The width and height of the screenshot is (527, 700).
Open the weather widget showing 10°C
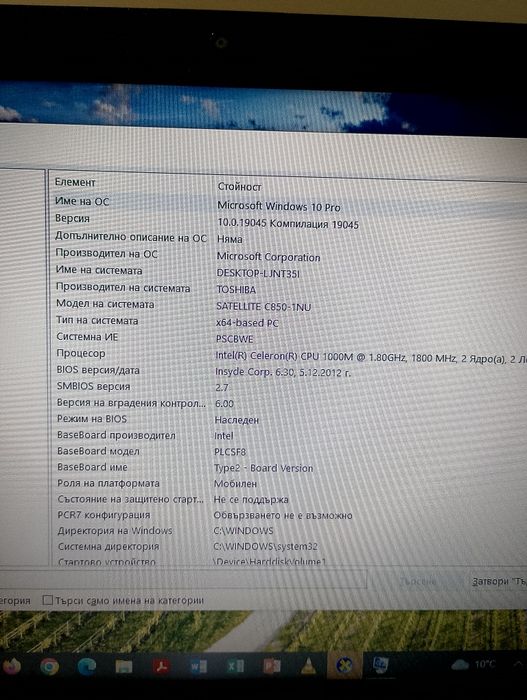[x=473, y=664]
